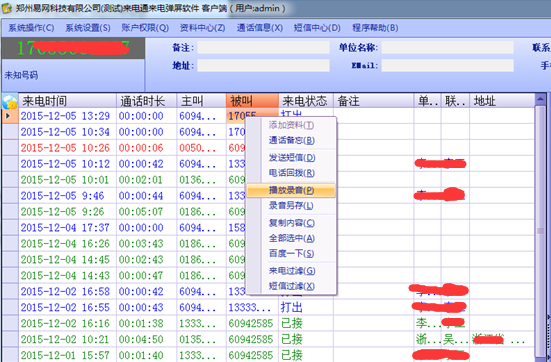Focus the EMail input field

pyautogui.click(x=448, y=65)
